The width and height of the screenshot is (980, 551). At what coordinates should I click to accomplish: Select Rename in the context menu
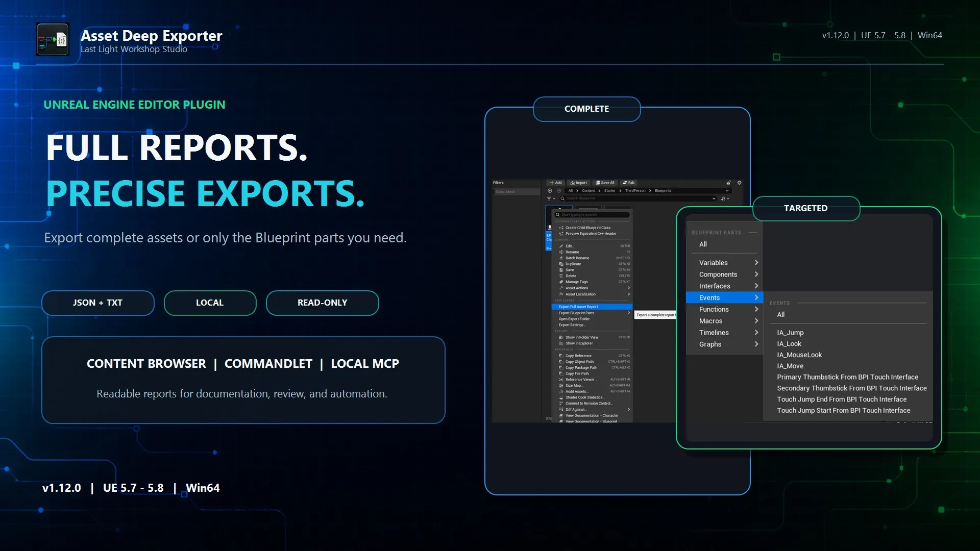pyautogui.click(x=593, y=252)
